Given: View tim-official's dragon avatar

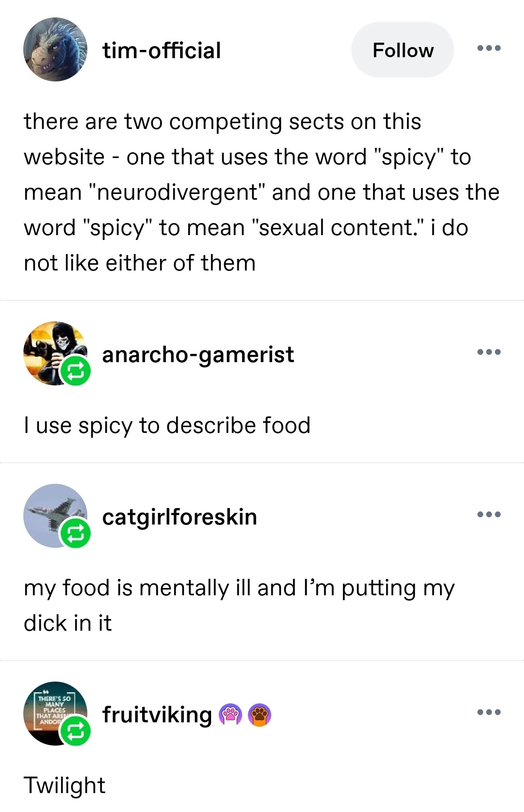Looking at the screenshot, I should [55, 49].
